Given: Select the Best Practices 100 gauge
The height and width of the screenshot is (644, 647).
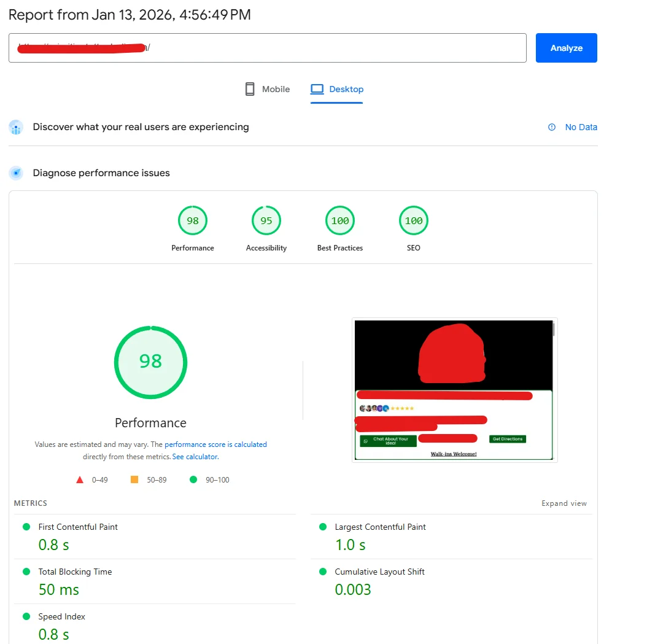Looking at the screenshot, I should click(339, 220).
